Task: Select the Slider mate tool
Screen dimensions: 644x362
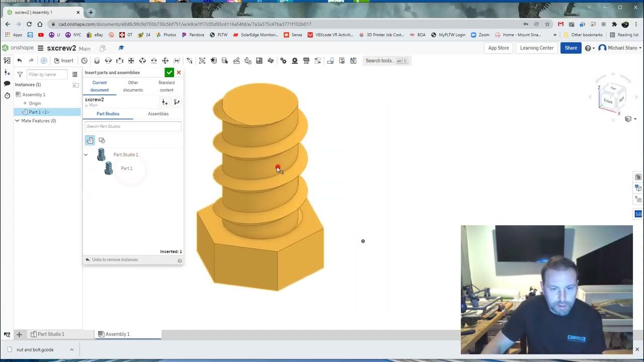Action: pyautogui.click(x=119, y=60)
